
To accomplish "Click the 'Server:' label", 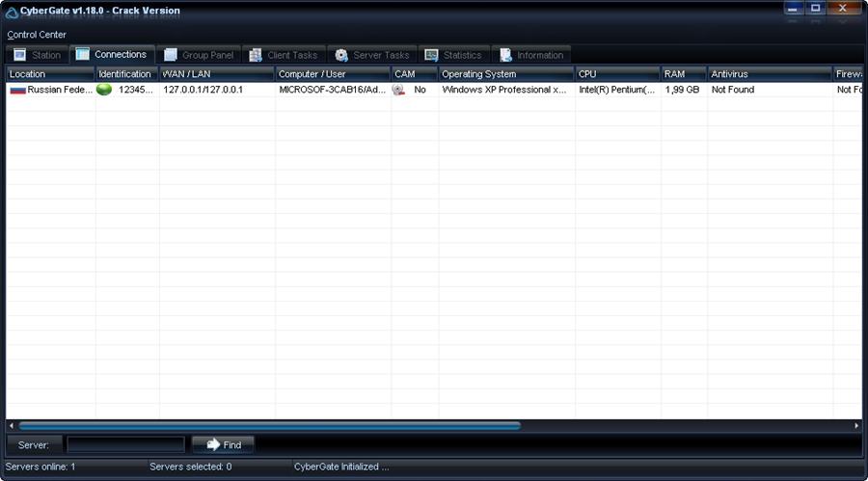I will [x=33, y=445].
